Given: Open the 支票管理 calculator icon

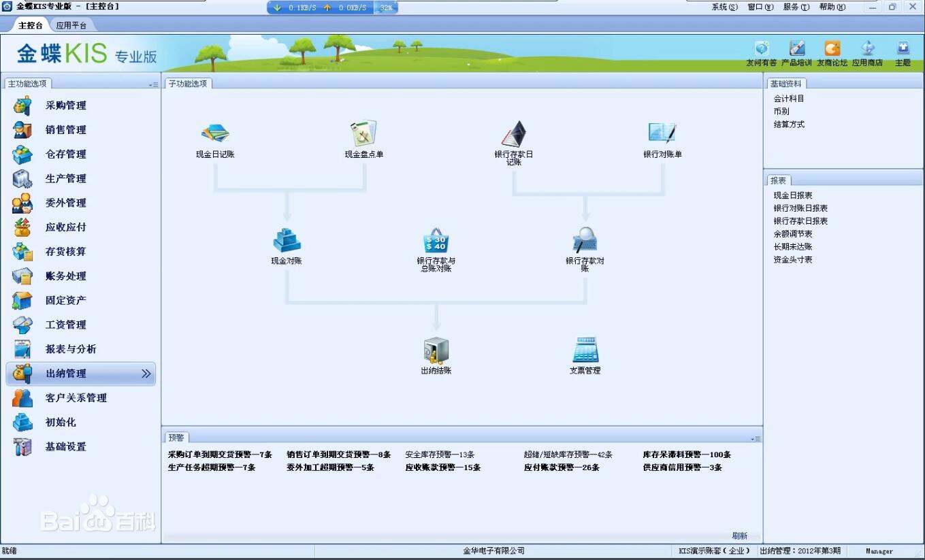Looking at the screenshot, I should click(585, 350).
